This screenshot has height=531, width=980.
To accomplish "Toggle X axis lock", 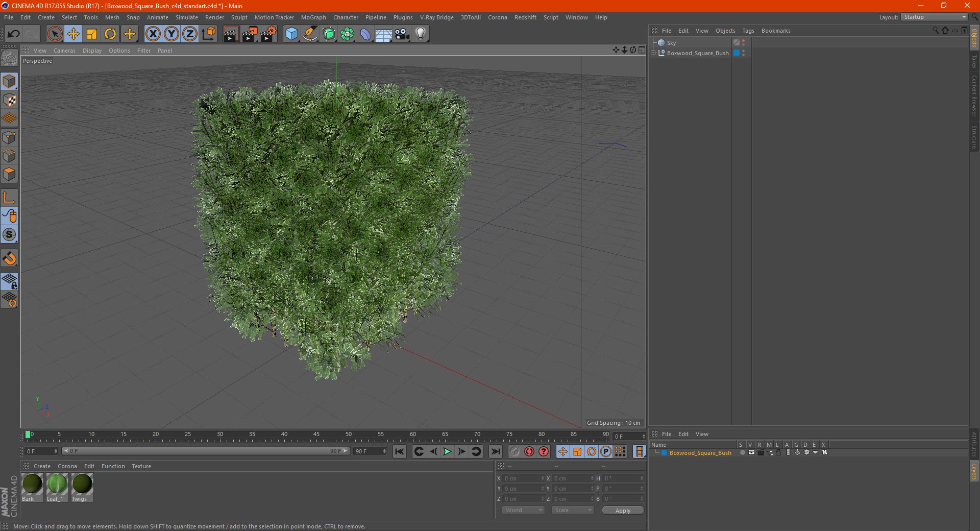I will [153, 34].
